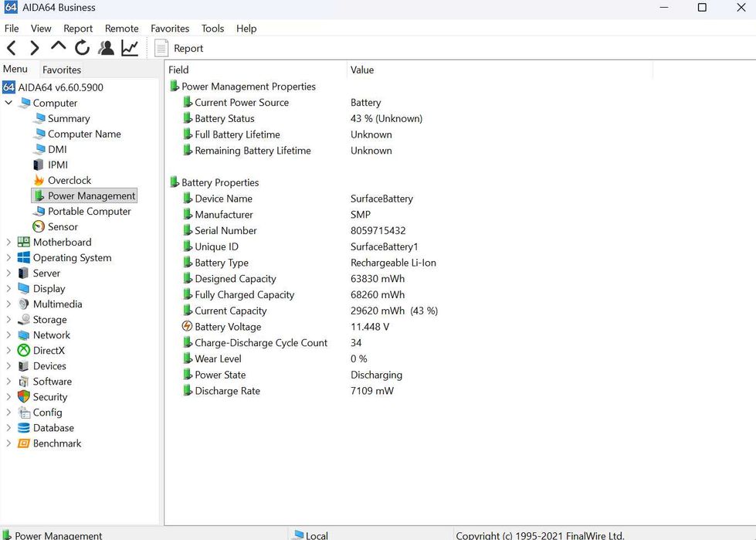756x540 pixels.
Task: Open the Tools menu
Action: tap(212, 29)
